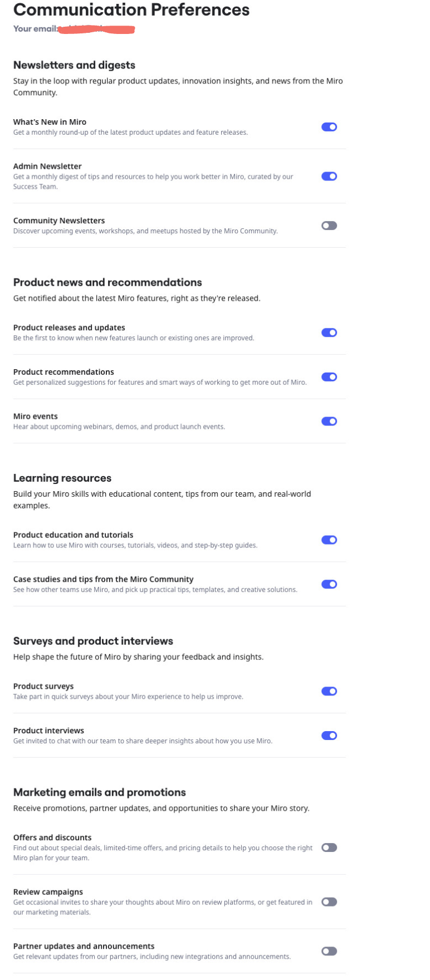The image size is (430, 980).
Task: Toggle off Product surveys
Action: (329, 691)
